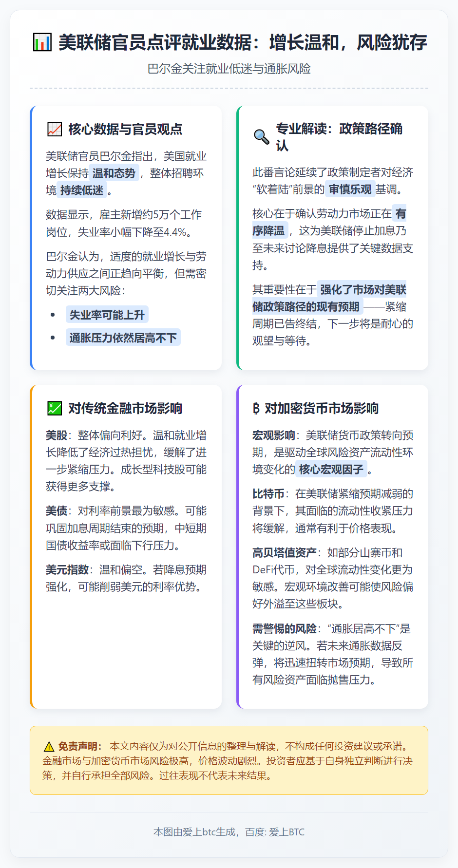
Task: Click the heading 对传统金融市场影响
Action: pos(125,408)
